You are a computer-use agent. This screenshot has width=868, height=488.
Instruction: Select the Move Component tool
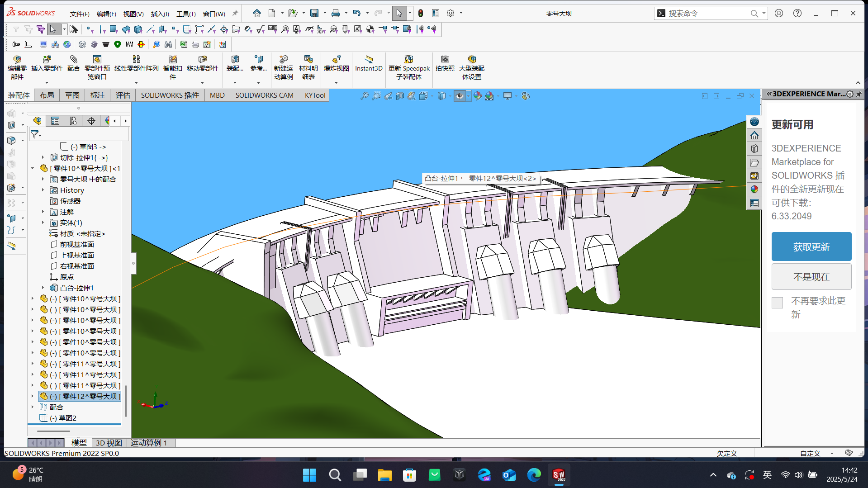(202, 60)
